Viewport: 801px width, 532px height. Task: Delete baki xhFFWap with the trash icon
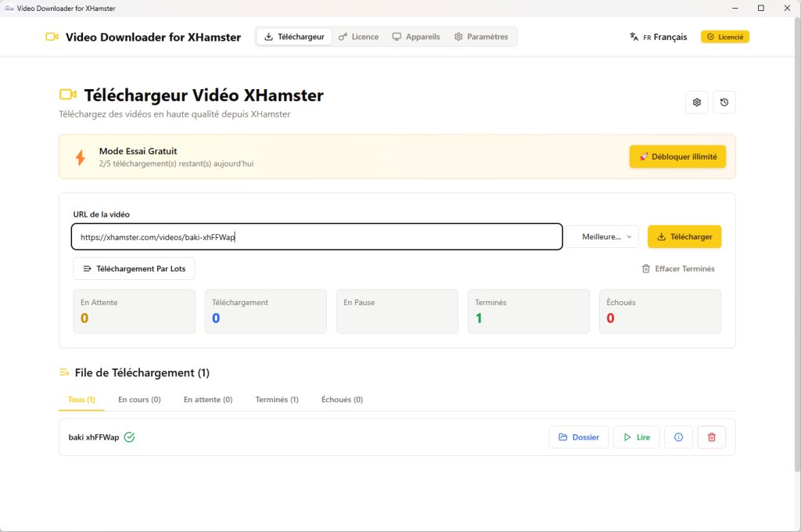coord(711,437)
